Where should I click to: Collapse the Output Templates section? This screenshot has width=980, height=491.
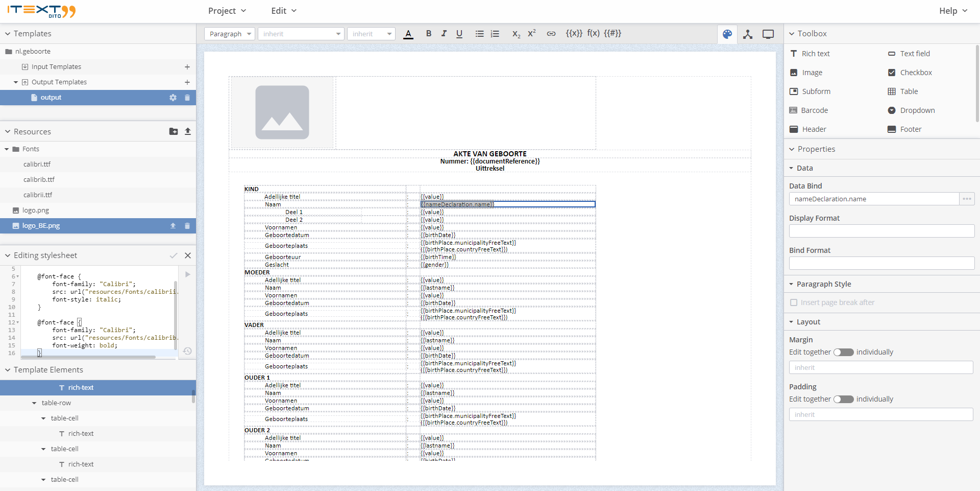pos(16,82)
